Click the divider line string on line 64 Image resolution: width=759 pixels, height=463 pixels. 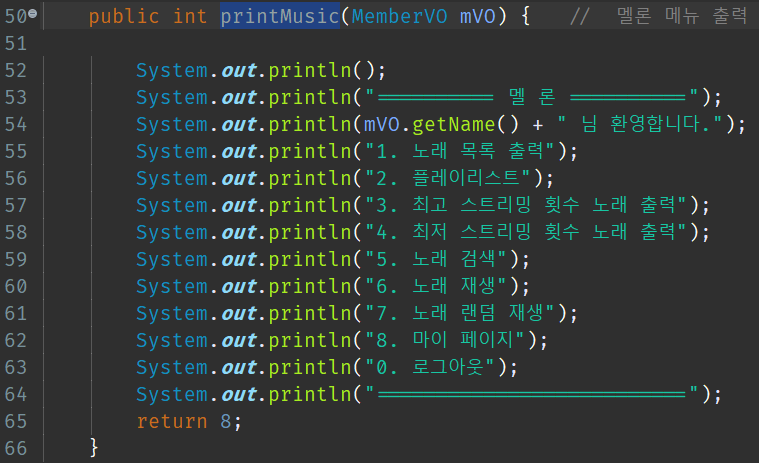pos(531,395)
